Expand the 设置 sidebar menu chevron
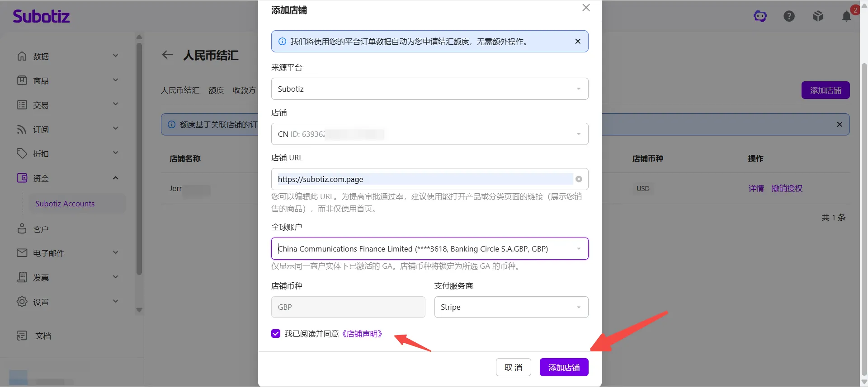 pyautogui.click(x=115, y=301)
